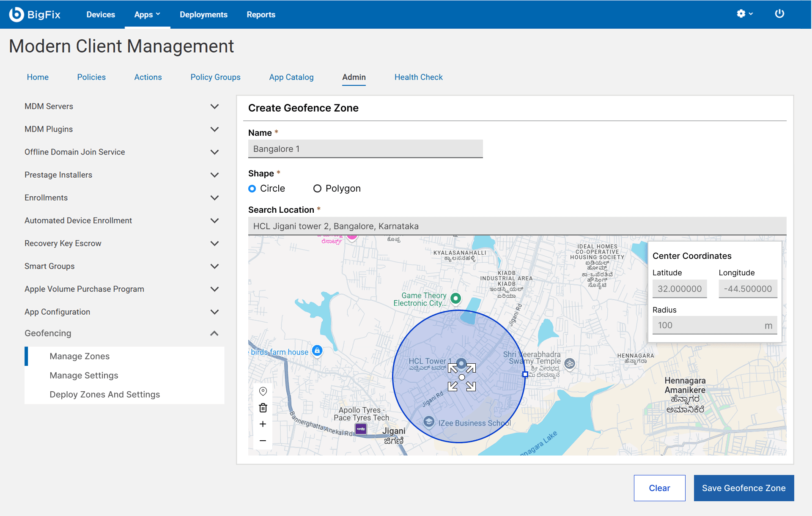The image size is (812, 516).
Task: Switch to the Policy Groups tab
Action: 215,77
